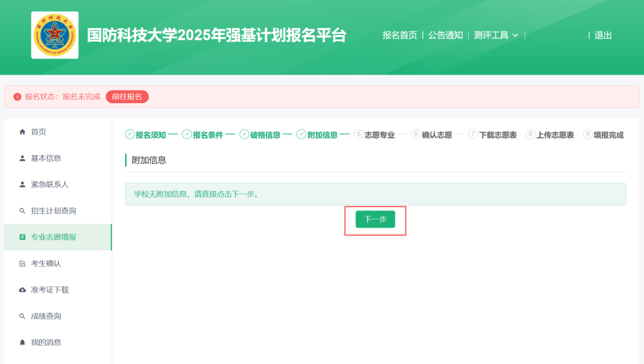Click the 下载志愿表 step label
This screenshot has width=644, height=364.
pyautogui.click(x=498, y=135)
